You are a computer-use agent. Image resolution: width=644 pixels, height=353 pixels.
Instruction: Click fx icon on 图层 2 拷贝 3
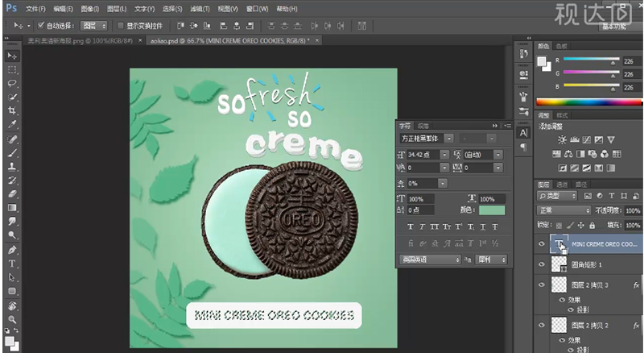[636, 284]
